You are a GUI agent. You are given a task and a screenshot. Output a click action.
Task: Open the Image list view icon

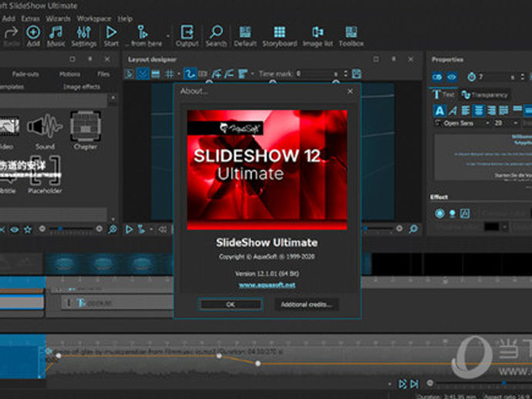coord(318,32)
